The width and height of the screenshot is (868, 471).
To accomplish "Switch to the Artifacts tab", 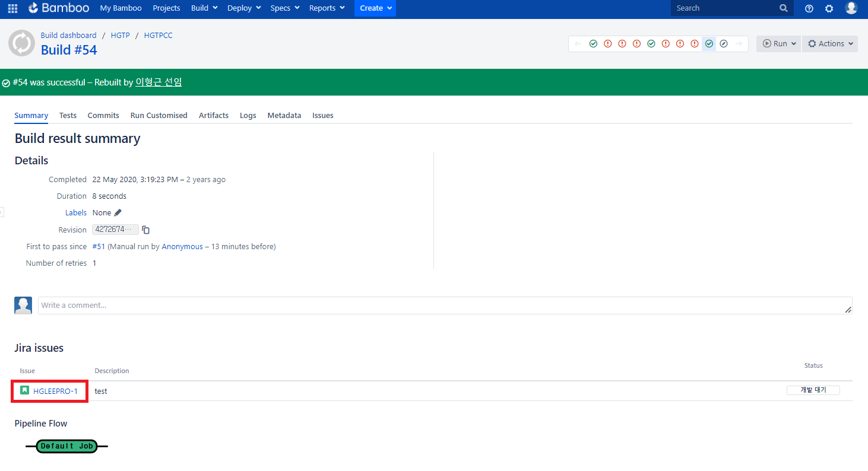I will [214, 116].
